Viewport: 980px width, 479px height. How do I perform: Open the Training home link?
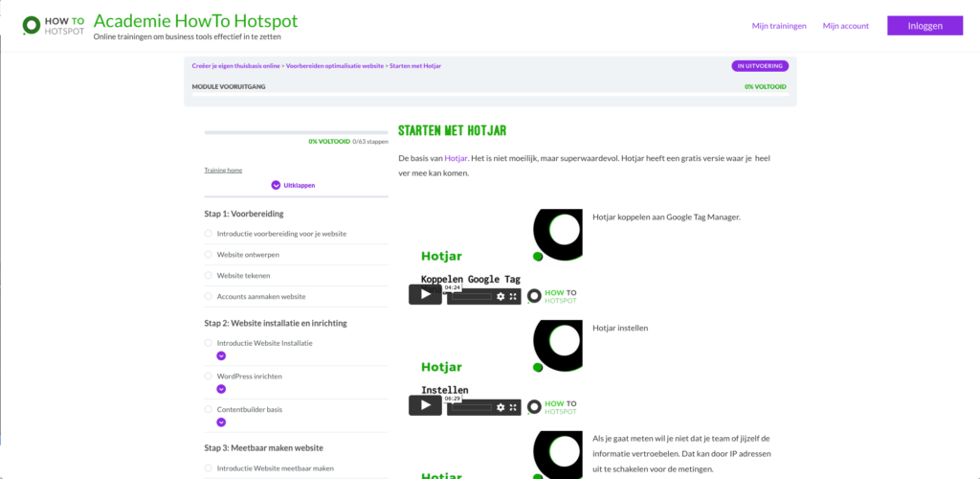[223, 171]
